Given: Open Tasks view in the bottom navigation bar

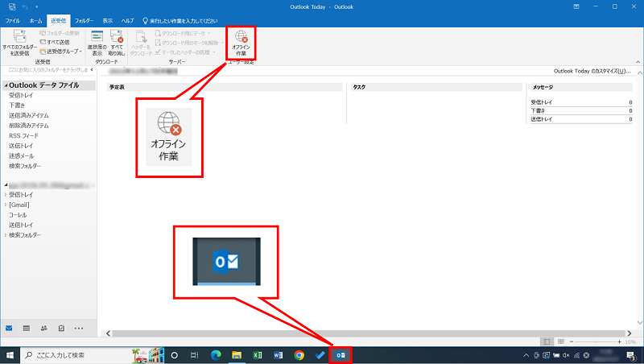Looking at the screenshot, I should pos(61,329).
